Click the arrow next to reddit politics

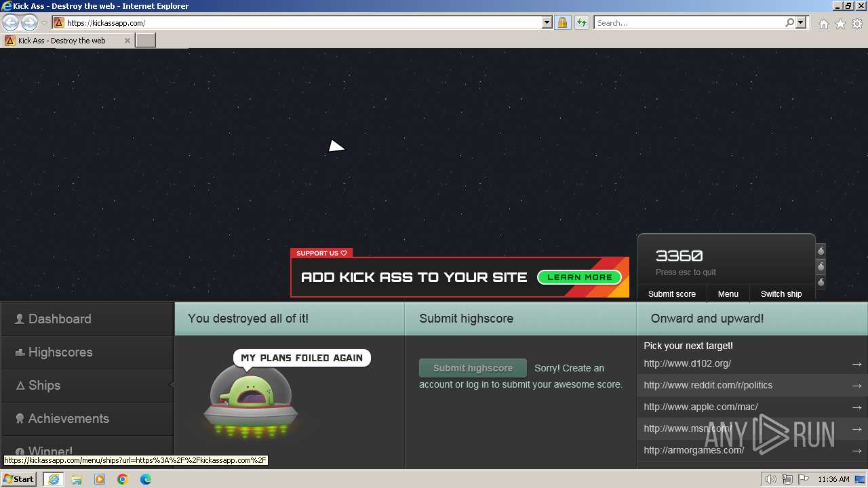pyautogui.click(x=857, y=386)
